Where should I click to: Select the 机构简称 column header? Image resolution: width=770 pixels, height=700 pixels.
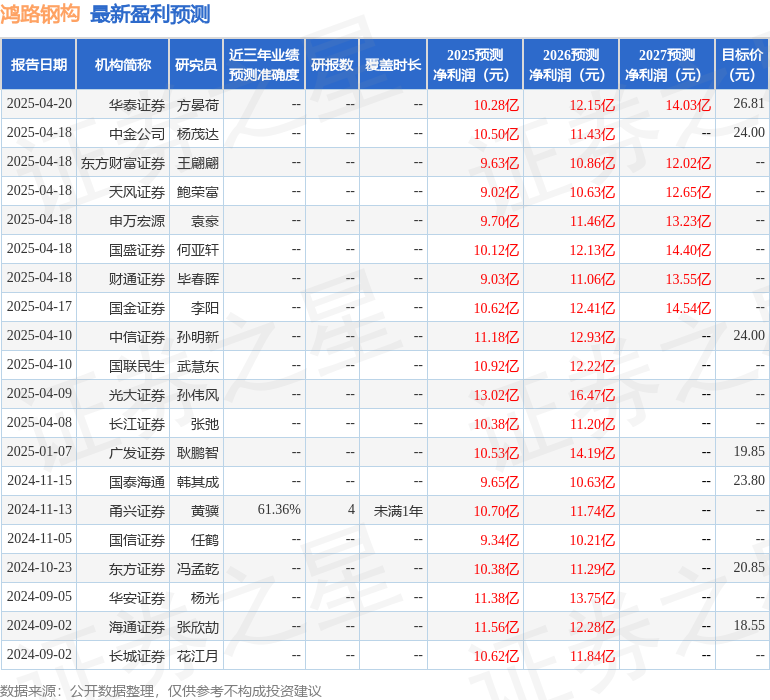(123, 65)
